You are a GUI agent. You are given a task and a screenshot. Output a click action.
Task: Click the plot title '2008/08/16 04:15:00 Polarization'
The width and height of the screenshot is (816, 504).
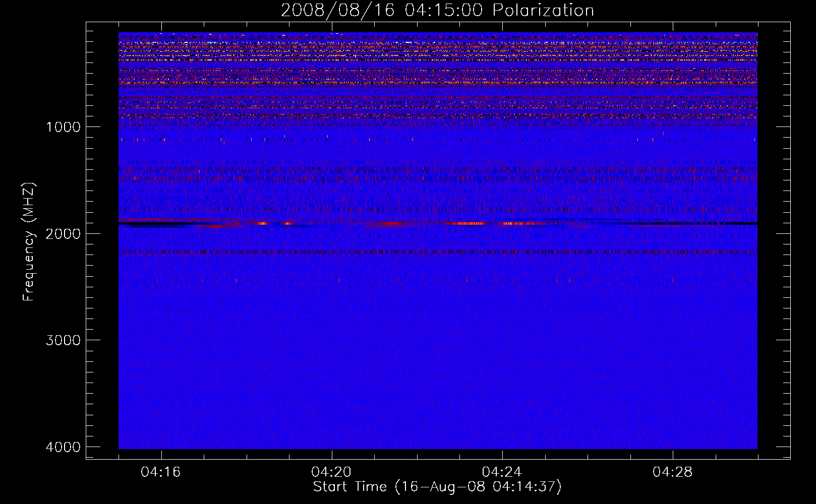click(x=437, y=11)
